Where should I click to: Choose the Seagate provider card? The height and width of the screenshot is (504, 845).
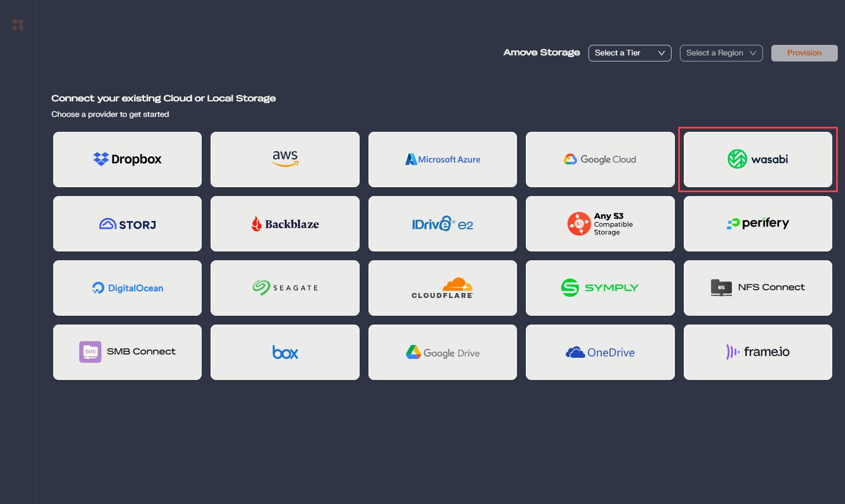[285, 288]
